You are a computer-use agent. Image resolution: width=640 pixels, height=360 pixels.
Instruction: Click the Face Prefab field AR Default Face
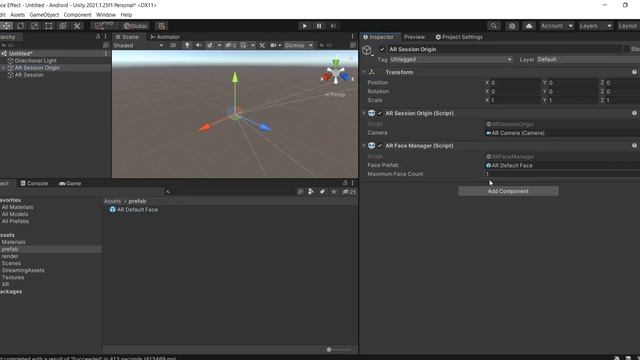562,165
